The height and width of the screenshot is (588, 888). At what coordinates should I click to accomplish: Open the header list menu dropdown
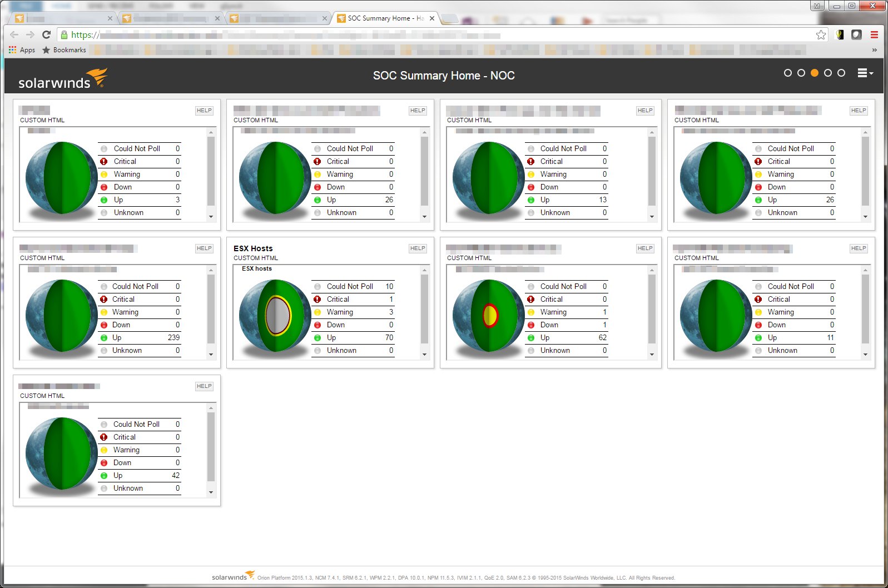(x=865, y=73)
